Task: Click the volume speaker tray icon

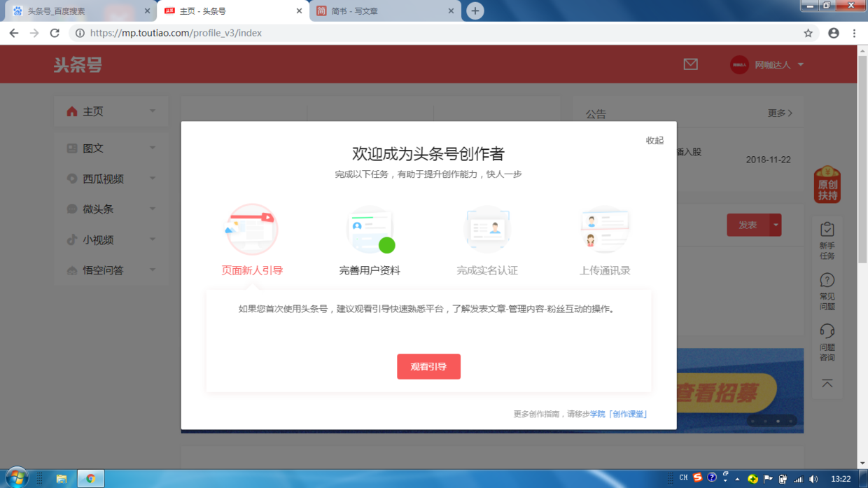Action: click(x=813, y=480)
